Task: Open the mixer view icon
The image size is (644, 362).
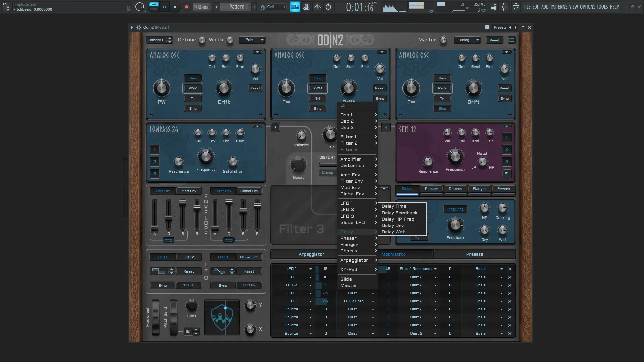Action: (504, 7)
